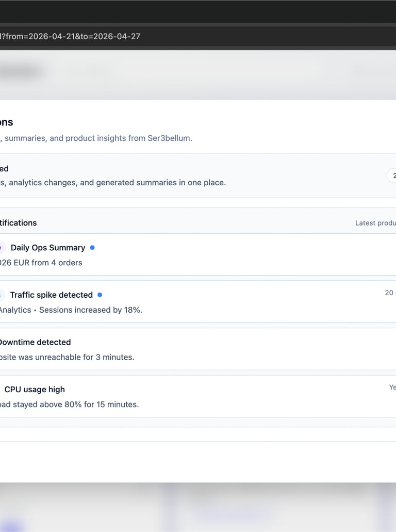Click blue unread dot beside Daily Ops Summary
The height and width of the screenshot is (532, 396).
click(x=92, y=248)
